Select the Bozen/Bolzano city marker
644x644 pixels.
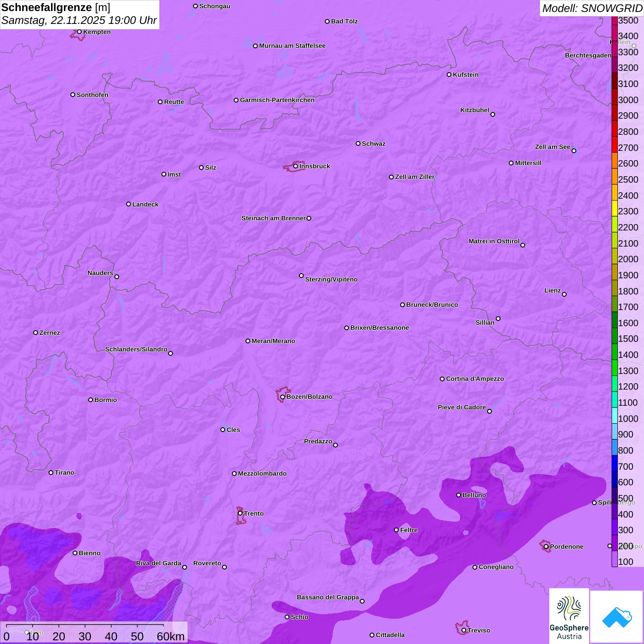282,397
